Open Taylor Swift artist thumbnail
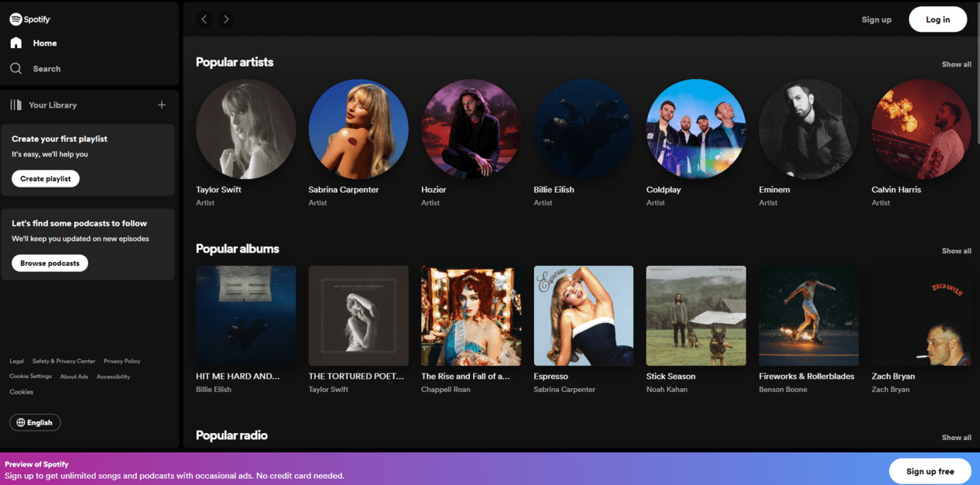The height and width of the screenshot is (485, 980). 245,129
